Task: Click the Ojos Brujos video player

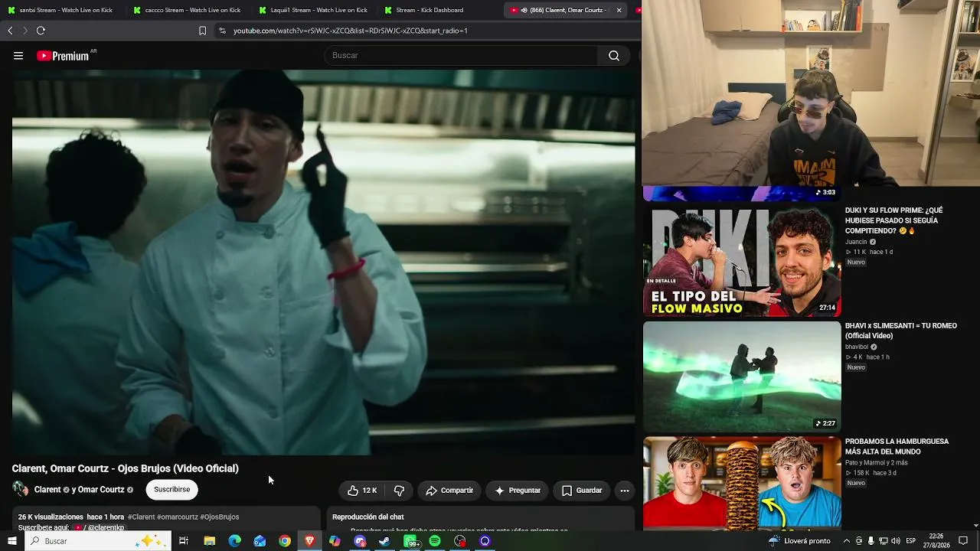Action: [x=323, y=262]
